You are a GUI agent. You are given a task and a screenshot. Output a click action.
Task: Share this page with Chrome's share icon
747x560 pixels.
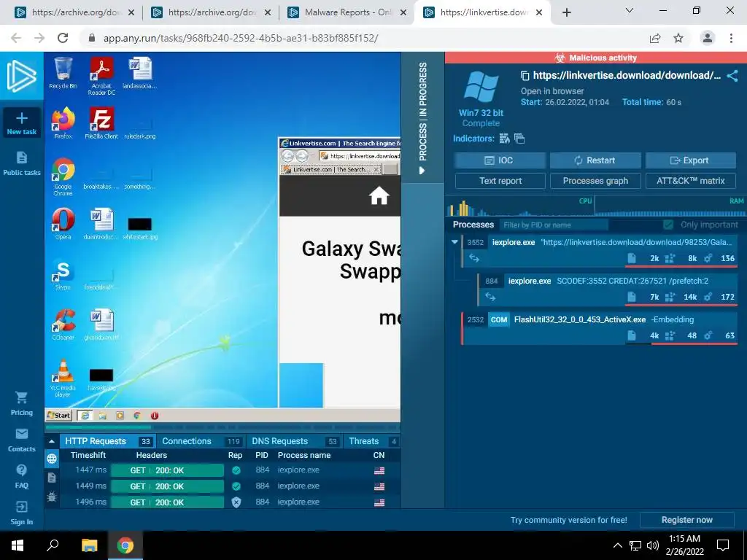click(x=655, y=38)
